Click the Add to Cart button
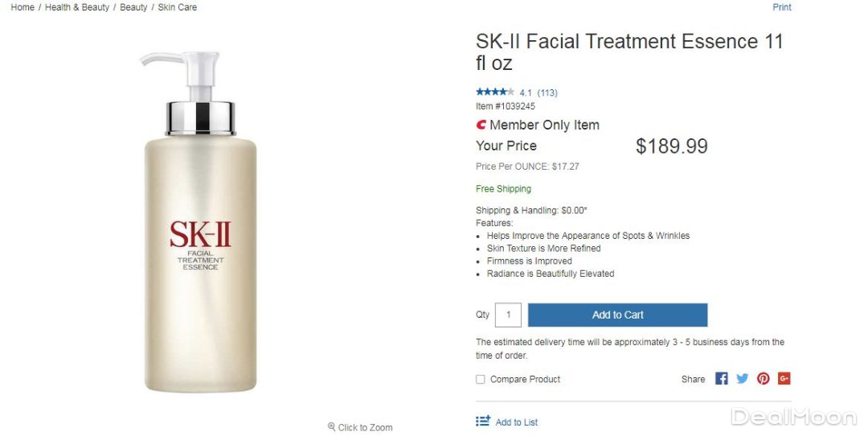The height and width of the screenshot is (436, 868). 617,315
